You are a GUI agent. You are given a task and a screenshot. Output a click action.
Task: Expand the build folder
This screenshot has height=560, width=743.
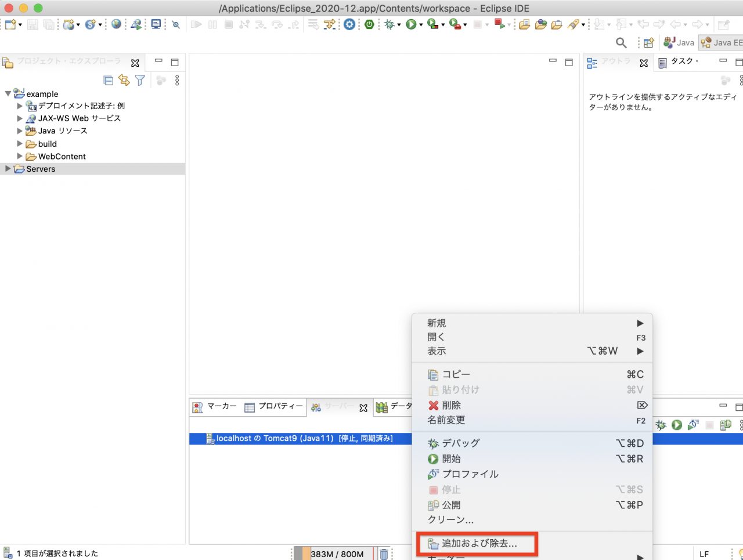click(20, 144)
